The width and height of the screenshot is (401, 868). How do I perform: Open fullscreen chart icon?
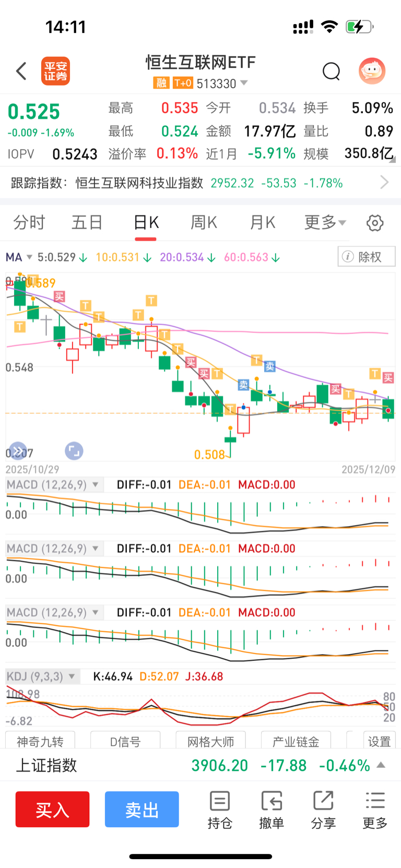74,451
